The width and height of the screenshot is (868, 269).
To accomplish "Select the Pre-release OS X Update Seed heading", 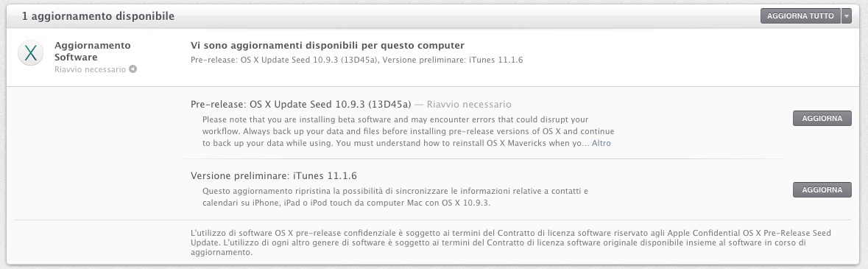I will (300, 104).
